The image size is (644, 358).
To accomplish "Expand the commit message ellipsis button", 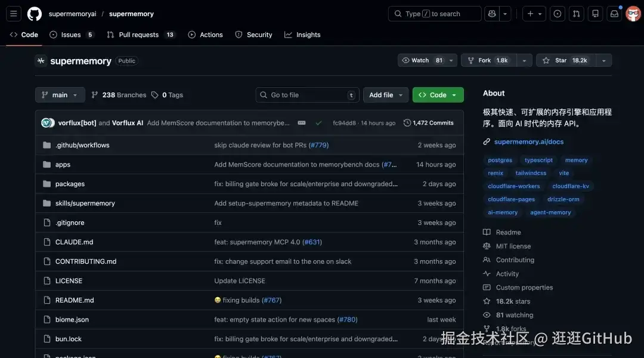I will coord(302,123).
